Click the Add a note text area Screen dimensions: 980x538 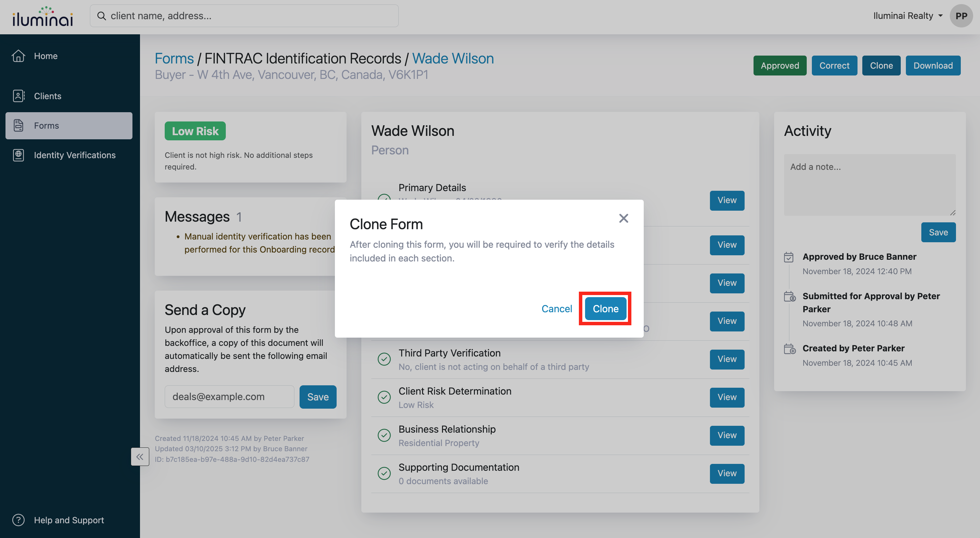click(870, 185)
